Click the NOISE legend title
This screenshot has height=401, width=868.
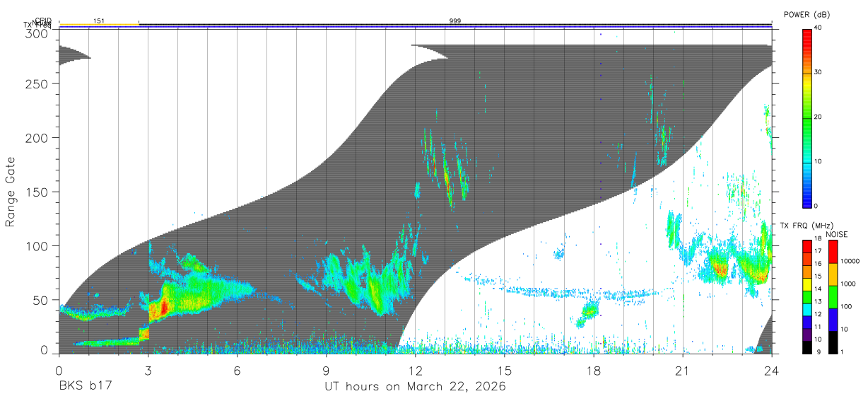[x=837, y=234]
